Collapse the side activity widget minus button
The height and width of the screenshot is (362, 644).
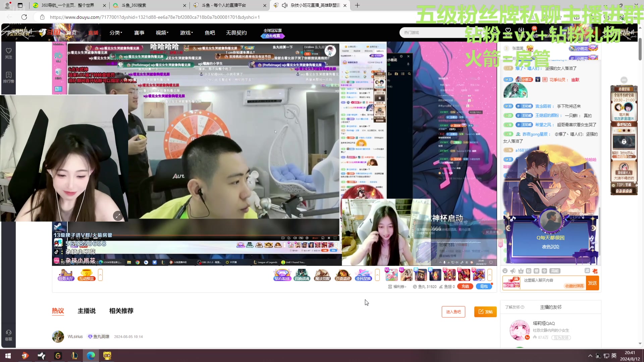(x=624, y=80)
